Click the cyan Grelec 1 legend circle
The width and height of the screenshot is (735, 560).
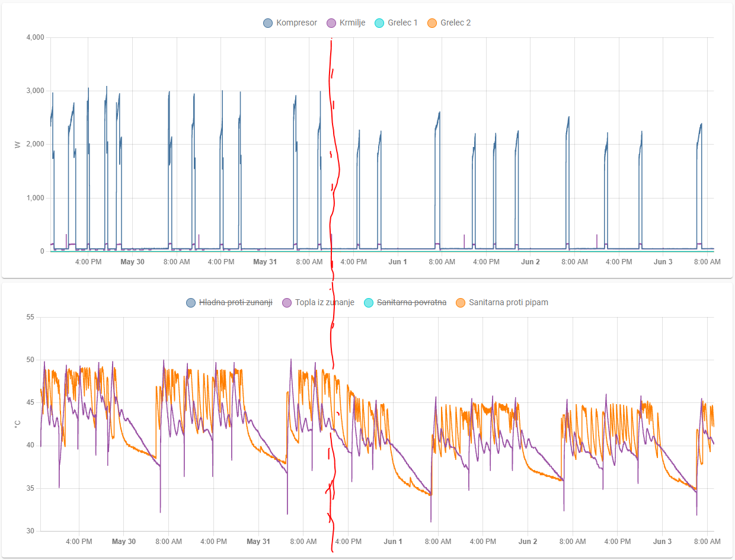[x=379, y=23]
